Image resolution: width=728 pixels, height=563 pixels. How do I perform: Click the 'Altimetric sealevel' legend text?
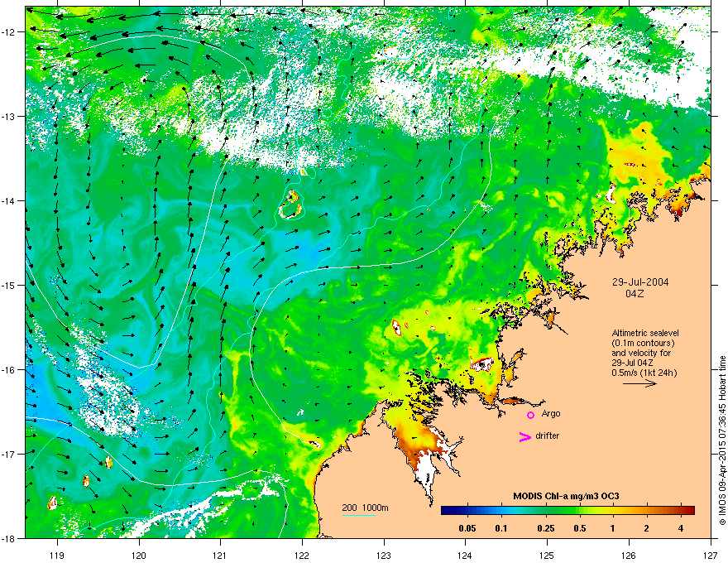pyautogui.click(x=645, y=333)
